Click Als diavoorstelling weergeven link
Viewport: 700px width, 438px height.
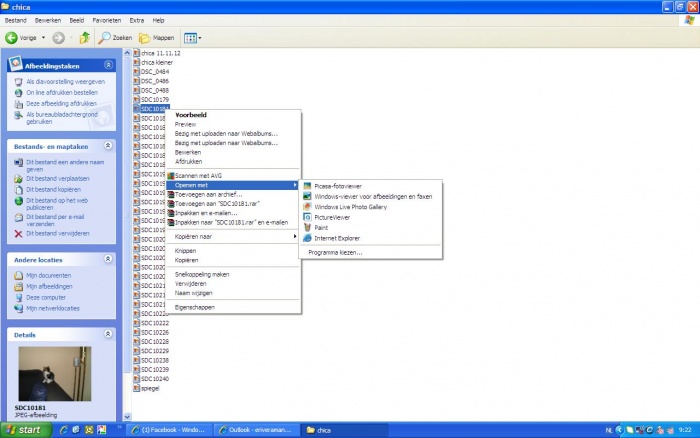pyautogui.click(x=65, y=82)
